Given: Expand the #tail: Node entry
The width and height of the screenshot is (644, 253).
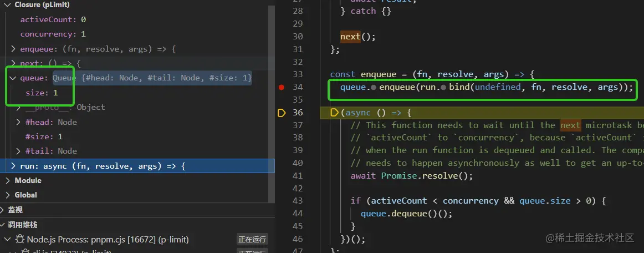Looking at the screenshot, I should coord(18,151).
